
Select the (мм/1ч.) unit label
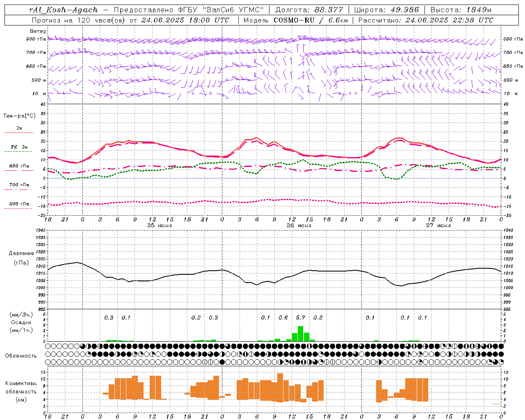click(21, 330)
